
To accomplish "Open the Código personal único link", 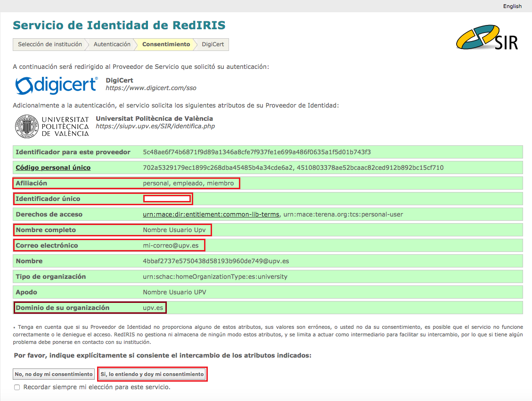I will 53,167.
